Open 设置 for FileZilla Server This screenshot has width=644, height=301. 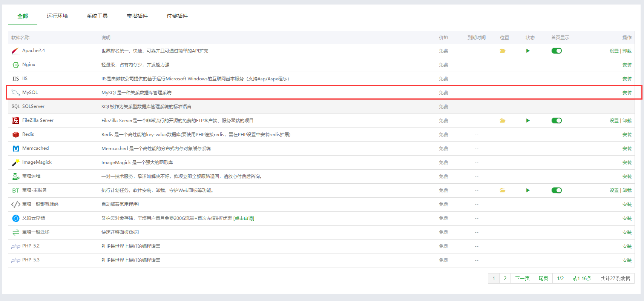tap(614, 121)
